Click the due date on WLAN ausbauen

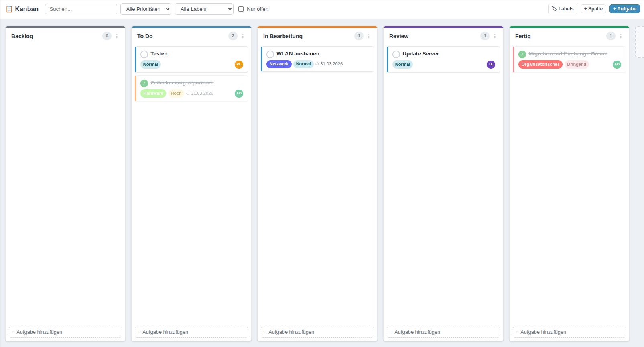(329, 64)
